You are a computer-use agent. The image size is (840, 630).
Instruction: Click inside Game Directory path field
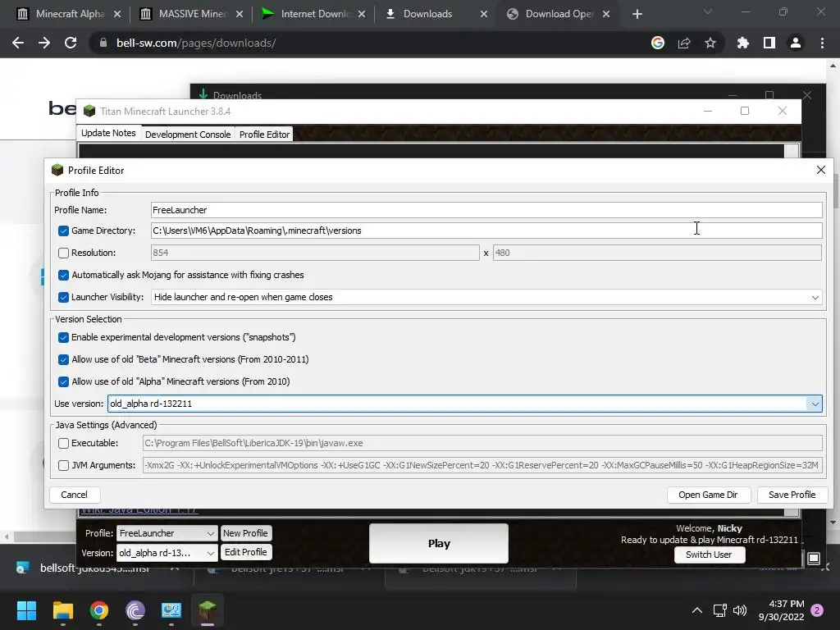[486, 231]
